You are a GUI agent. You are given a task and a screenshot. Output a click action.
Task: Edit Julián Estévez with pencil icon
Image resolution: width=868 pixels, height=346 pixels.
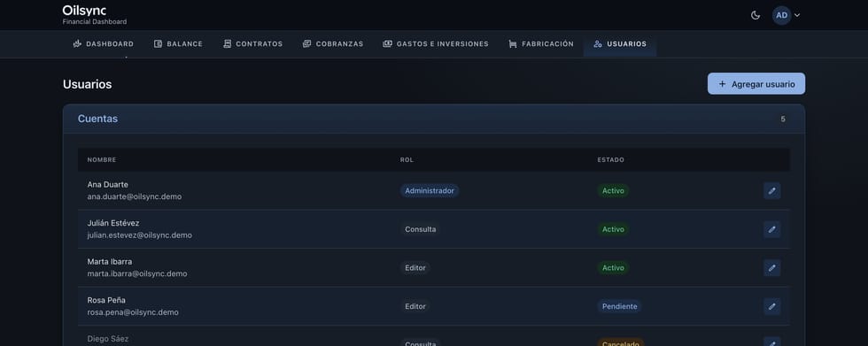click(x=772, y=229)
